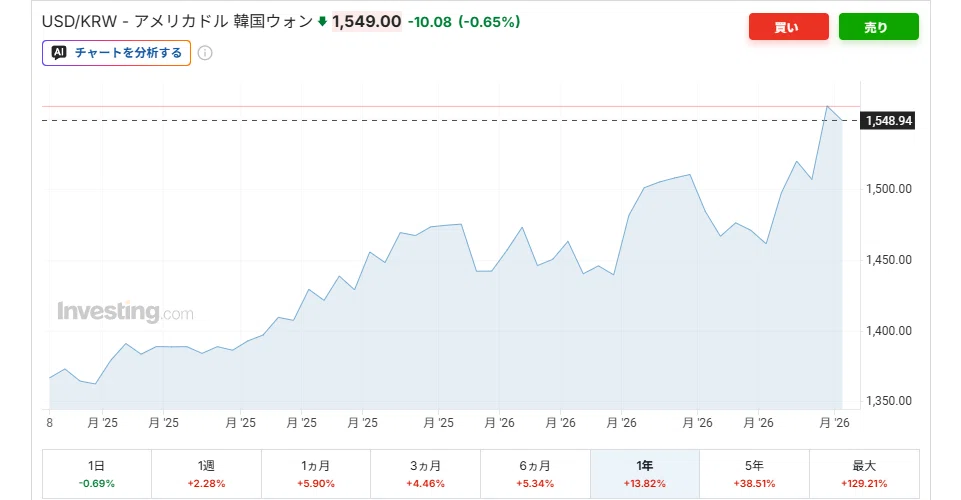
Task: Click the Investing.com watermark logo
Action: (125, 311)
